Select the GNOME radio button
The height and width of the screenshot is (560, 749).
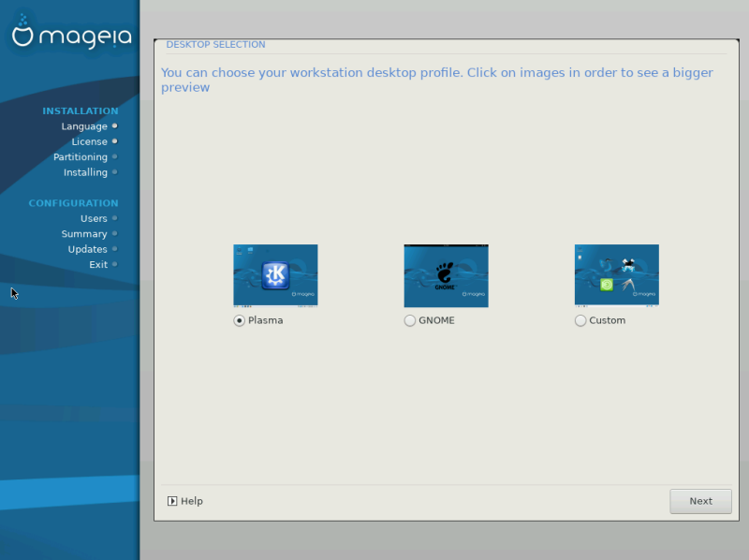pos(409,320)
